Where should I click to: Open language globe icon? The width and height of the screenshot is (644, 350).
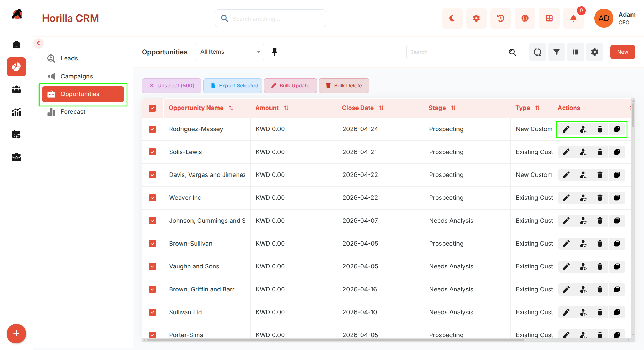[525, 18]
